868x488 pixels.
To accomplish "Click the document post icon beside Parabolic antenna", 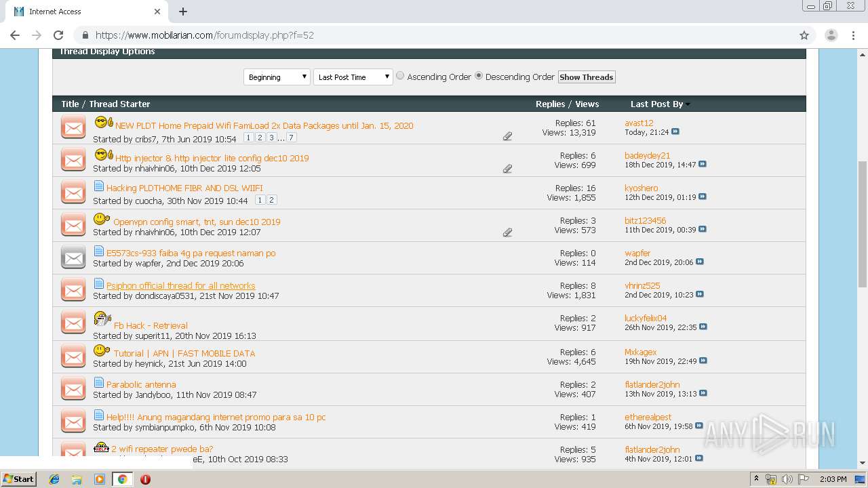I will pos(99,382).
